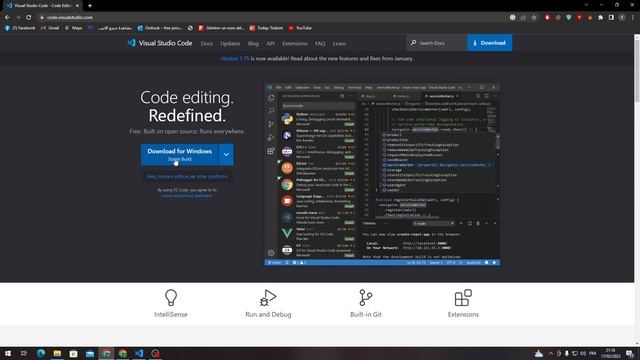Open the Learn menu item
The image size is (640, 360).
tap(339, 43)
